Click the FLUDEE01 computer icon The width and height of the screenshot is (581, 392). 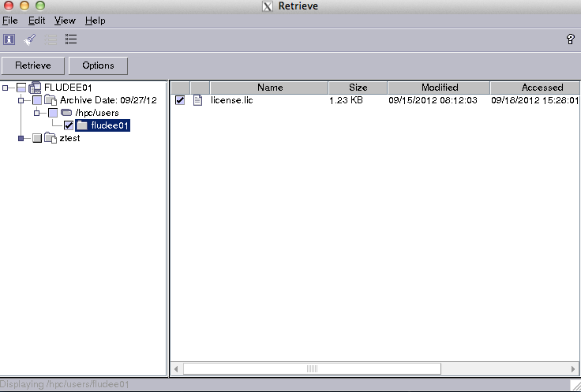tap(36, 88)
